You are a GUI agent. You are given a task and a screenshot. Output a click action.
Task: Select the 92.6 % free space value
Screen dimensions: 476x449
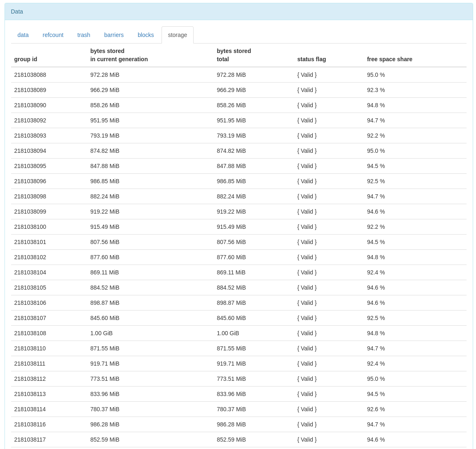[x=376, y=409]
